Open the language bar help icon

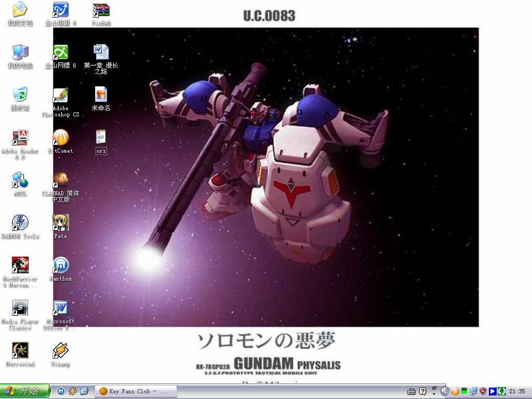click(x=423, y=392)
